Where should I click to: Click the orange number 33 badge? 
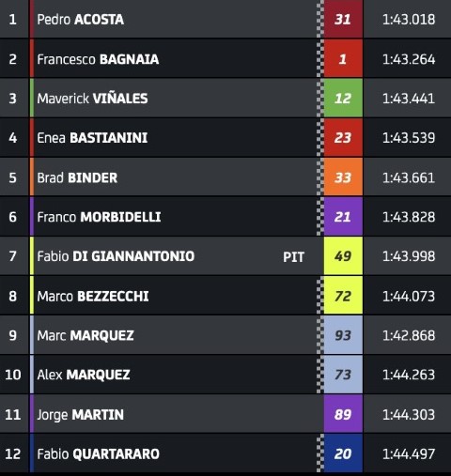tap(343, 177)
